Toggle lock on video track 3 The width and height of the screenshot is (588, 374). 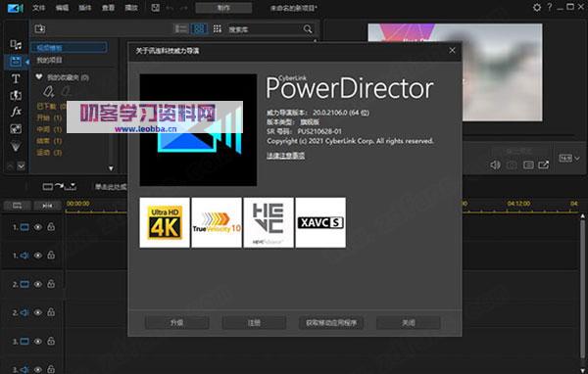tap(51, 341)
